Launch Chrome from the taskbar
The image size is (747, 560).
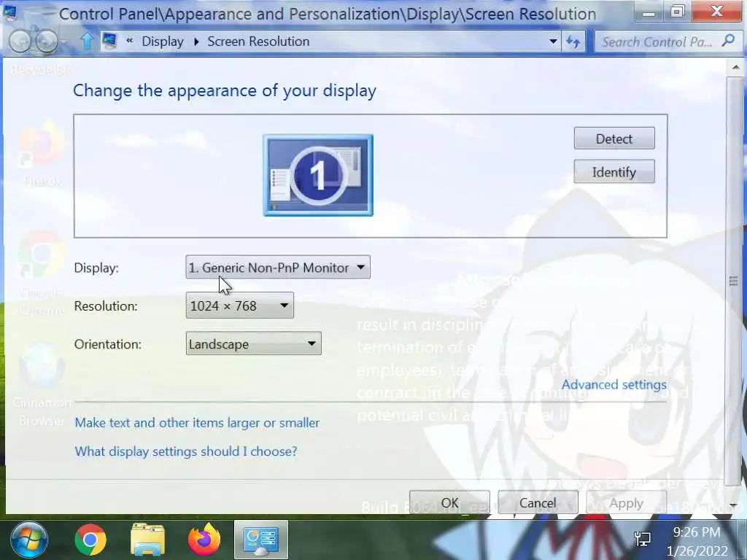point(90,540)
